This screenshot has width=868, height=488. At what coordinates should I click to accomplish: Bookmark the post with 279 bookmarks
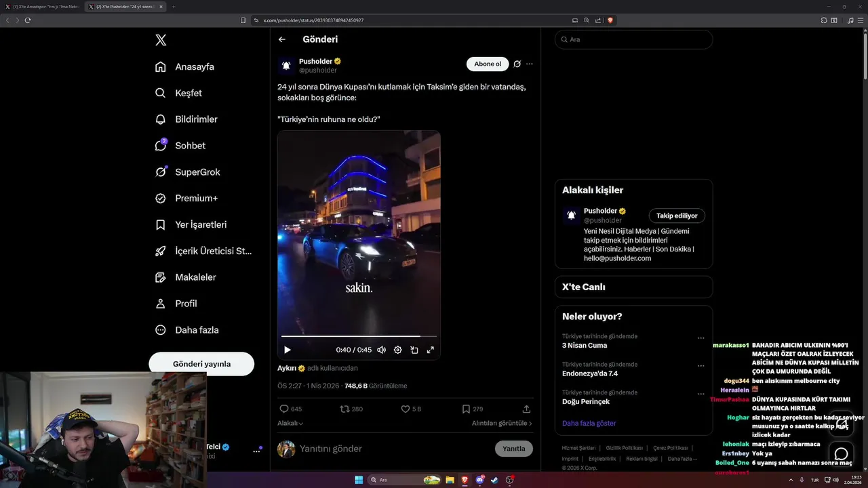pos(473,409)
